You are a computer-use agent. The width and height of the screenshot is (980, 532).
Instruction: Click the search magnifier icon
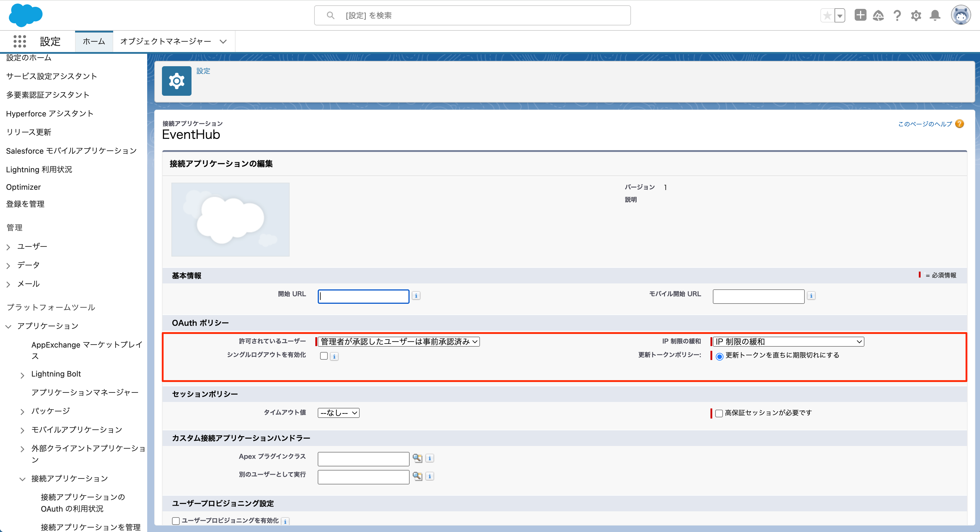pos(331,15)
